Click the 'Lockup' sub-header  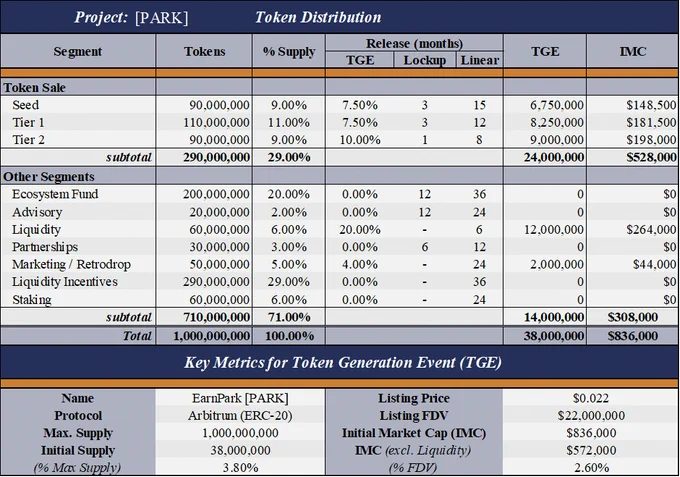point(425,60)
